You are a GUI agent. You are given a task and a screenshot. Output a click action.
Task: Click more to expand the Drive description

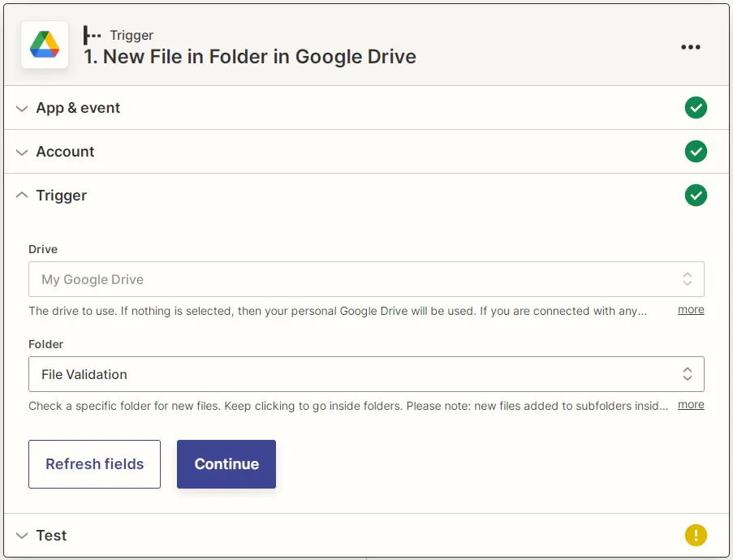[691, 309]
